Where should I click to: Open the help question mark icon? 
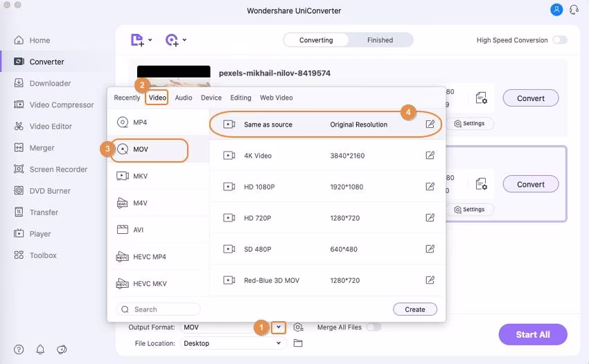click(x=19, y=349)
